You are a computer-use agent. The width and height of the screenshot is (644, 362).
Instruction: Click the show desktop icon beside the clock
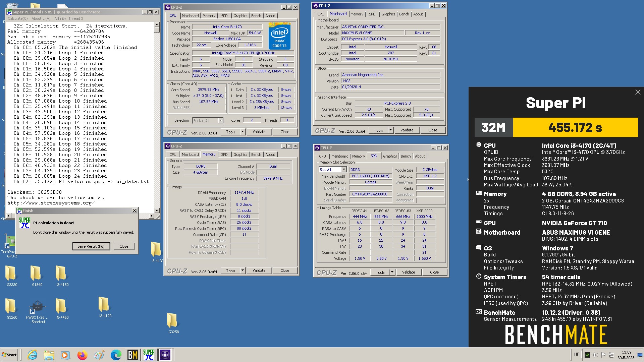[640, 355]
